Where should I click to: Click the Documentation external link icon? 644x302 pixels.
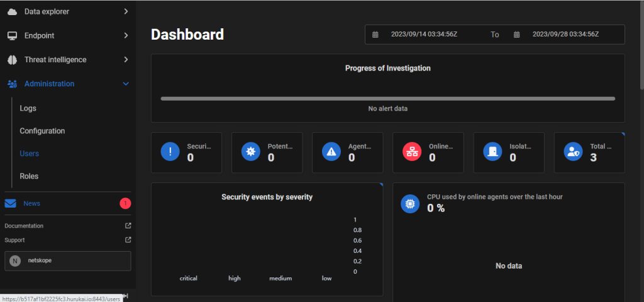(128, 226)
